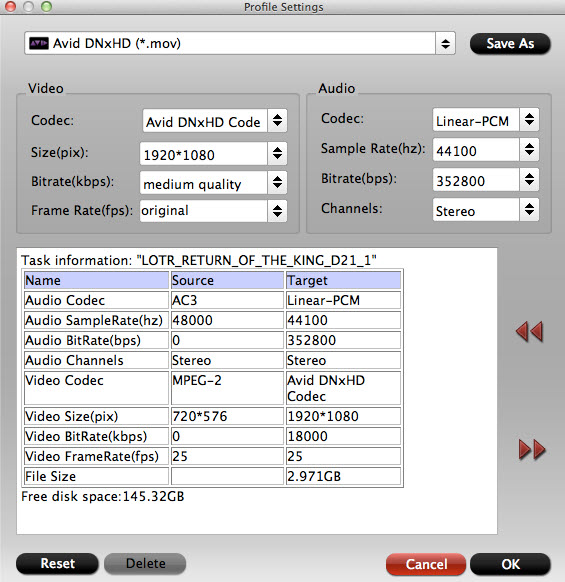Click the 1920*1080 size input field
This screenshot has width=565, height=582.
(203, 153)
